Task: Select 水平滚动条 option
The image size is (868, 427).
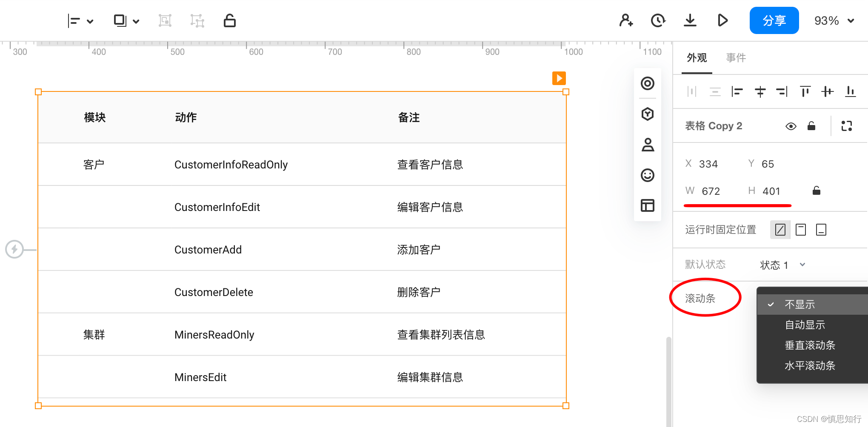Action: point(812,366)
